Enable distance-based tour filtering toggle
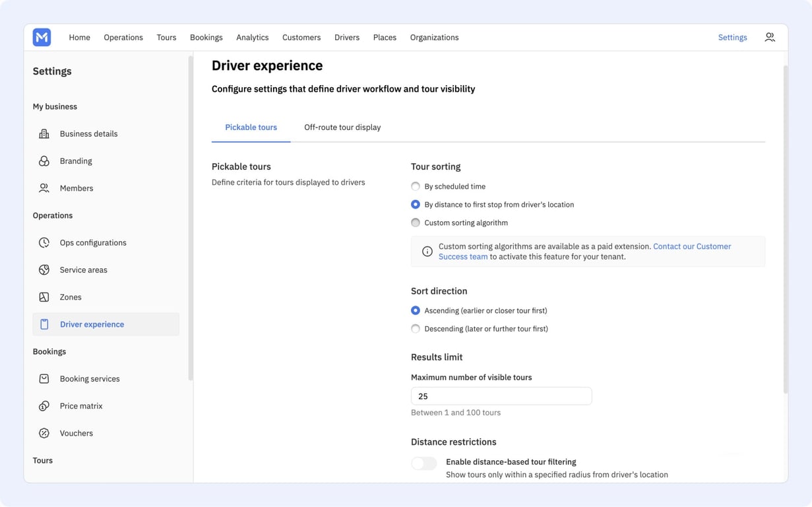 [x=423, y=463]
